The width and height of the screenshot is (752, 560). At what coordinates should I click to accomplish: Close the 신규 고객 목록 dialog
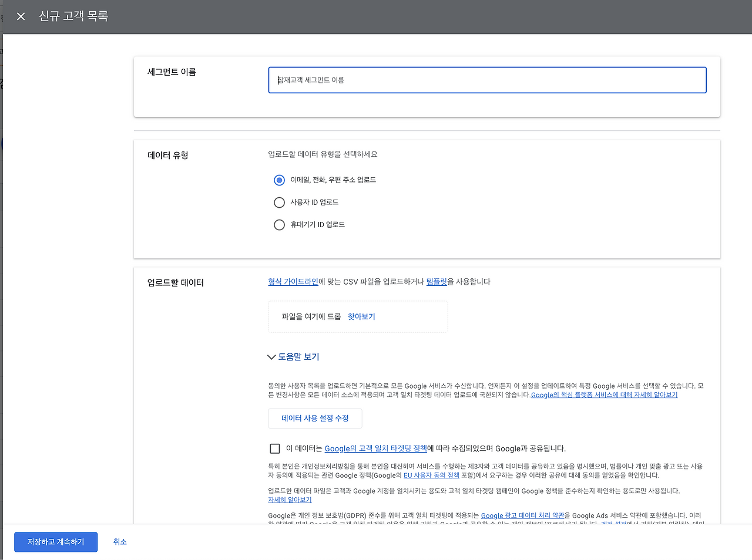(x=21, y=16)
